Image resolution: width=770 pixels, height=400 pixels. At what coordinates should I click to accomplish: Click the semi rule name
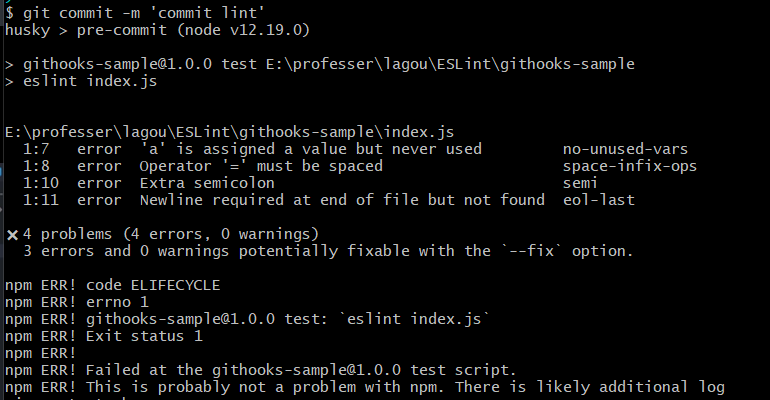[x=580, y=183]
